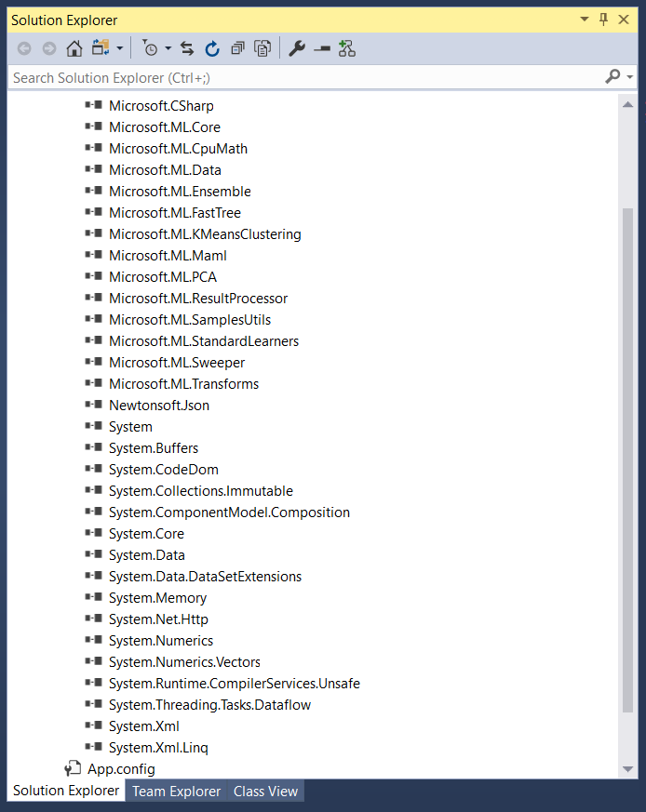Switch to the Team Explorer tab
The height and width of the screenshot is (812, 646).
click(176, 792)
